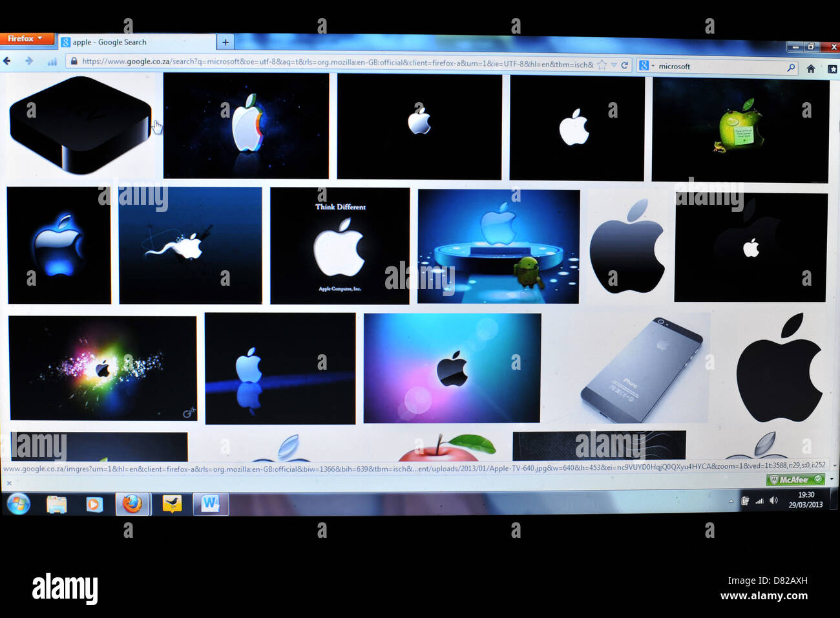Screen dimensions: 840x618
Task: Open the black Apple TV box thumbnail
Action: [x=81, y=125]
